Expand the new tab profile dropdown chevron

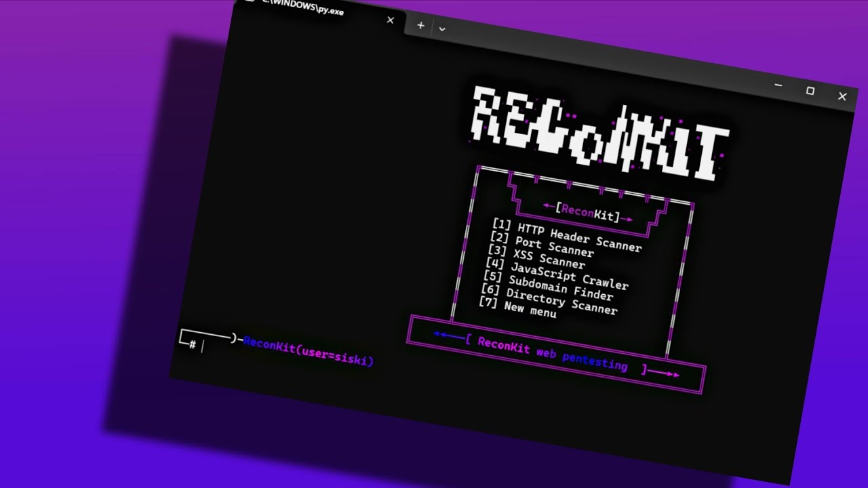(441, 29)
